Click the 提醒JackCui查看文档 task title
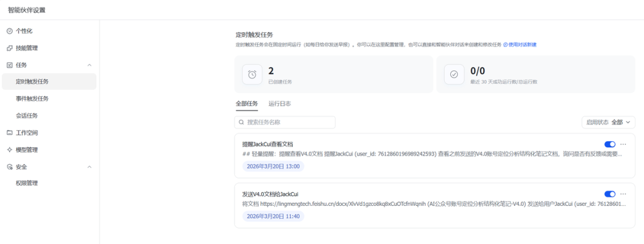The height and width of the screenshot is (244, 644). point(267,144)
